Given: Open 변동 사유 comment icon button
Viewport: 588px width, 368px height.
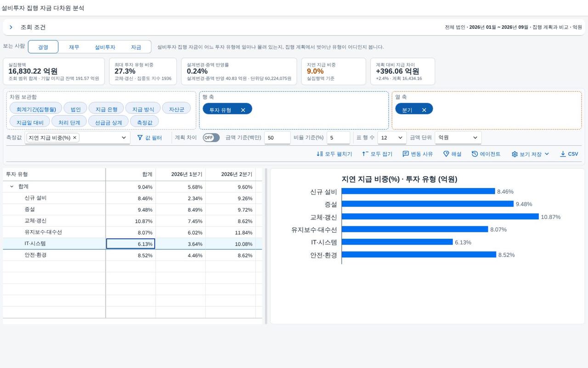Looking at the screenshot, I should [418, 154].
